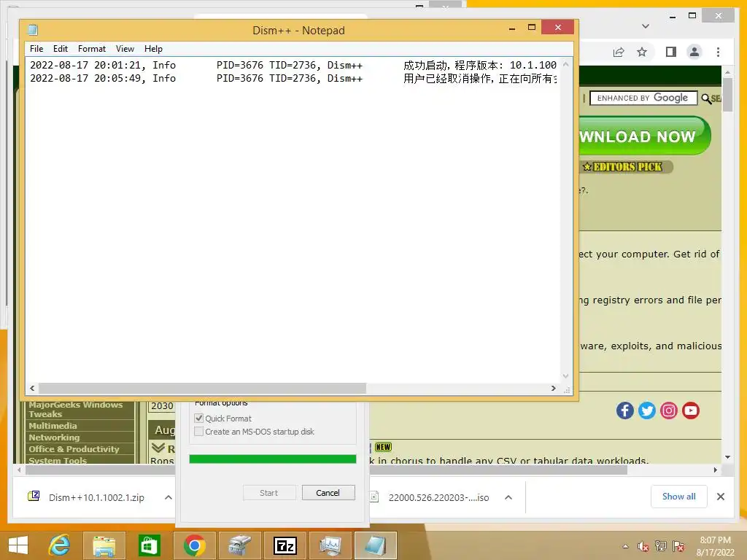Open the Windows Start button
The image size is (747, 560).
[18, 545]
